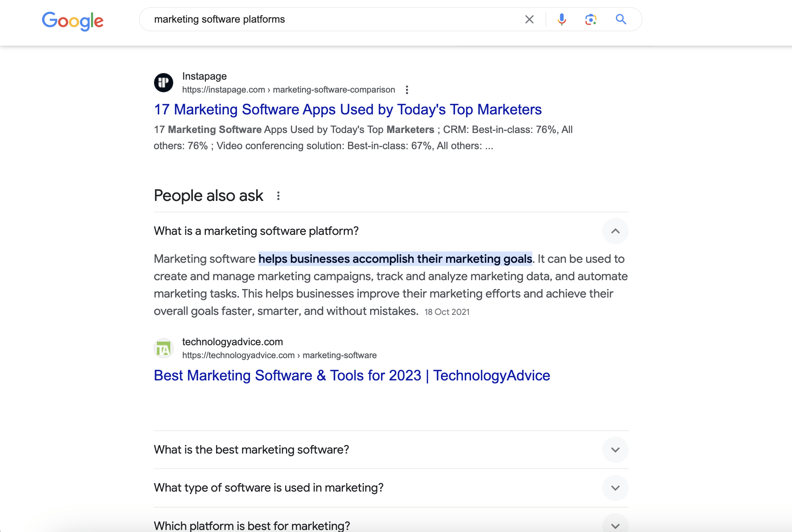Click the technologyadvice.com breadcrumb URL

279,355
